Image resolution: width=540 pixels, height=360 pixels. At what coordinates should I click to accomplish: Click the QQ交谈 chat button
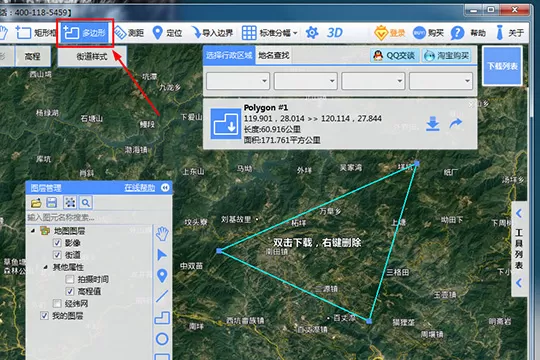tap(395, 55)
